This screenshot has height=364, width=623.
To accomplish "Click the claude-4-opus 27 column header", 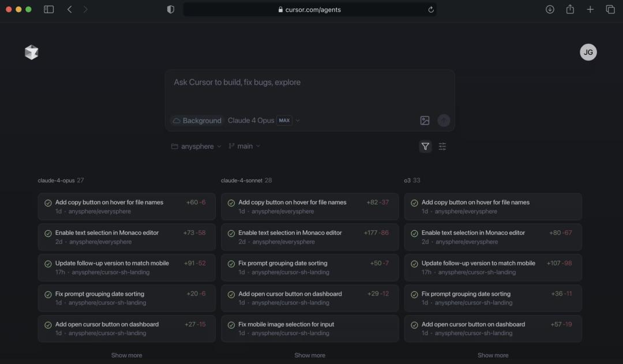I will [61, 181].
